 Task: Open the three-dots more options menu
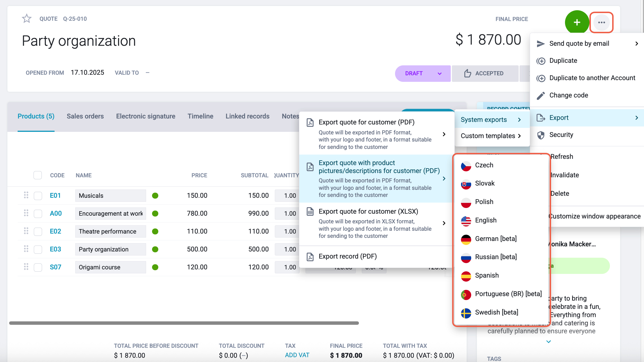point(601,22)
